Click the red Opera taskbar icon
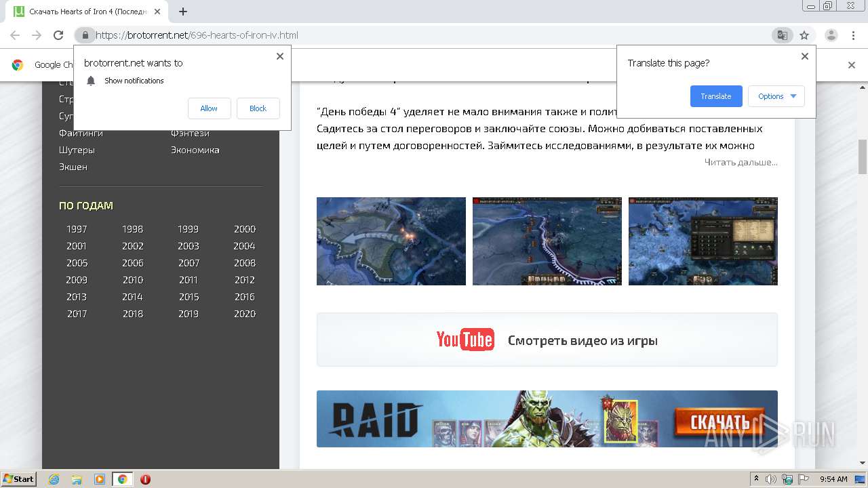Viewport: 868px width, 488px height. pos(145,479)
